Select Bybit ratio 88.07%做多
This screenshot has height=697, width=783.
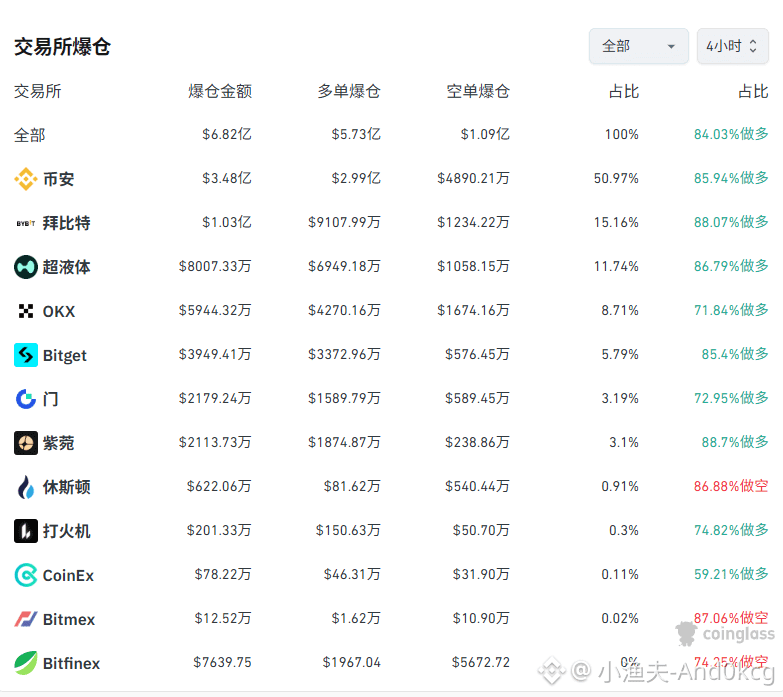click(x=731, y=222)
